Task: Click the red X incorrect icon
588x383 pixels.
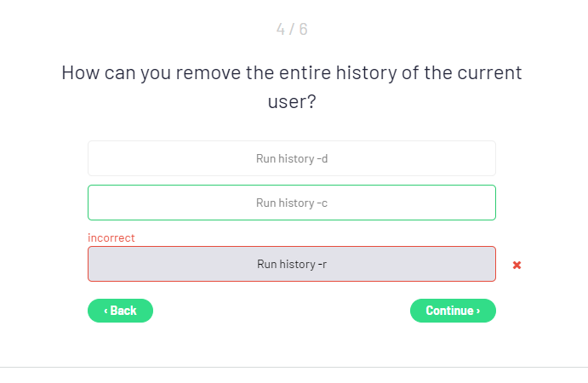Action: pos(517,265)
